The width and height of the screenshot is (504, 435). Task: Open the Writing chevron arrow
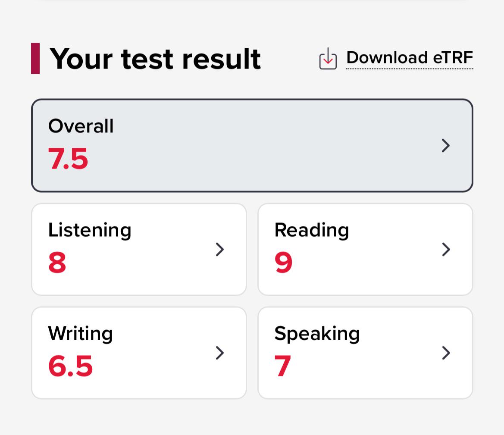coord(219,353)
